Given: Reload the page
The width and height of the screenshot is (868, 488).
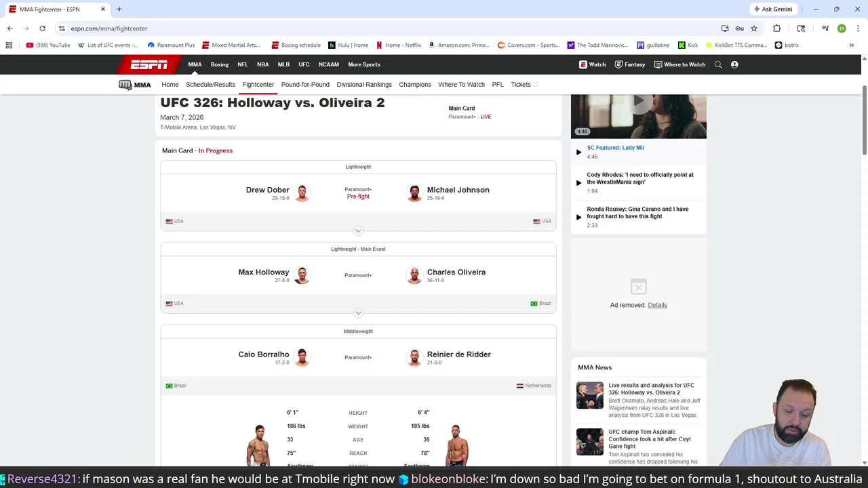Looking at the screenshot, I should pos(42,28).
